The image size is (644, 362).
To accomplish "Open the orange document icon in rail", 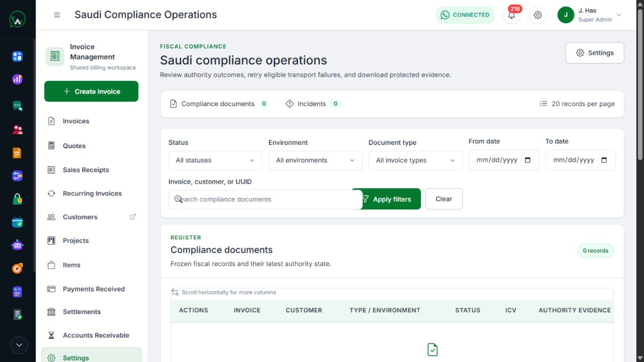I will (17, 153).
